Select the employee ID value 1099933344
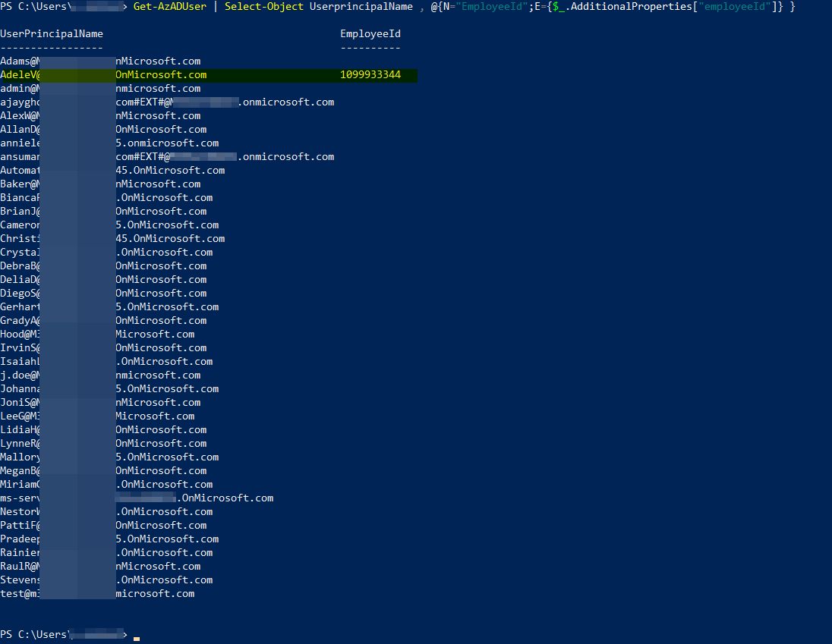Image resolution: width=832 pixels, height=644 pixels. [370, 75]
